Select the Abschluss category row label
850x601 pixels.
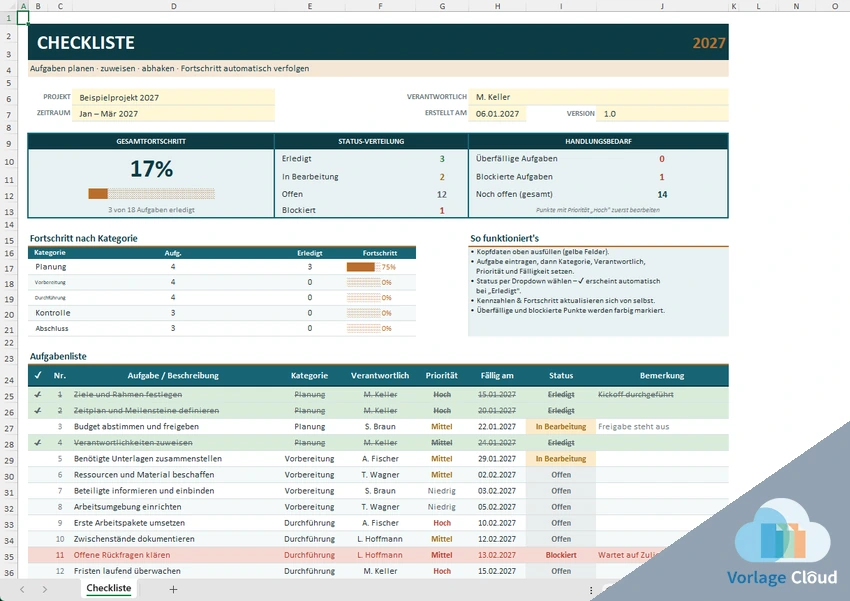[52, 328]
